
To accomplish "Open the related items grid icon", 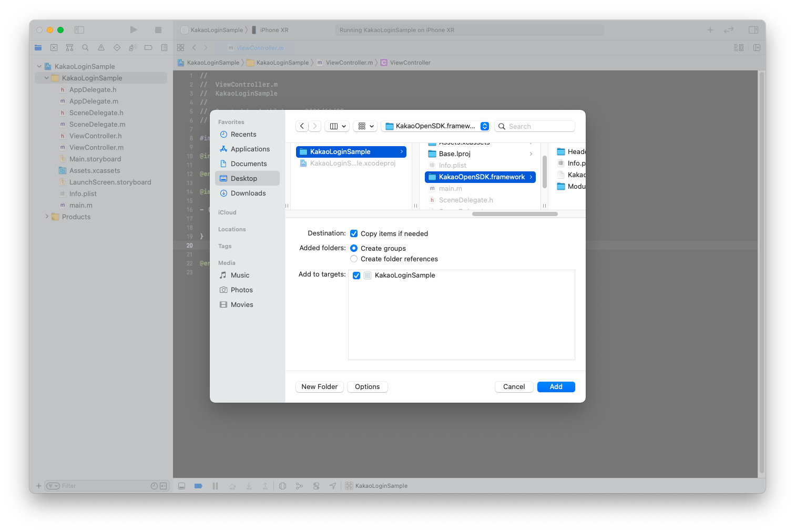I will pyautogui.click(x=181, y=48).
